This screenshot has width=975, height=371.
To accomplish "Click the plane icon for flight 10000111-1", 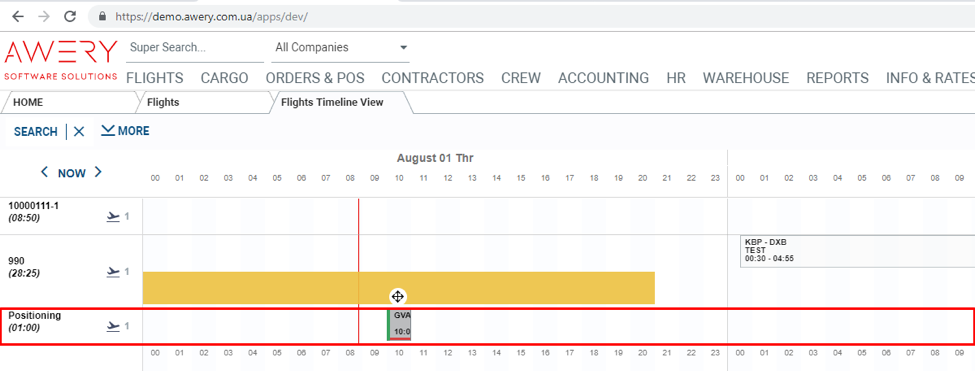I will coord(113,216).
